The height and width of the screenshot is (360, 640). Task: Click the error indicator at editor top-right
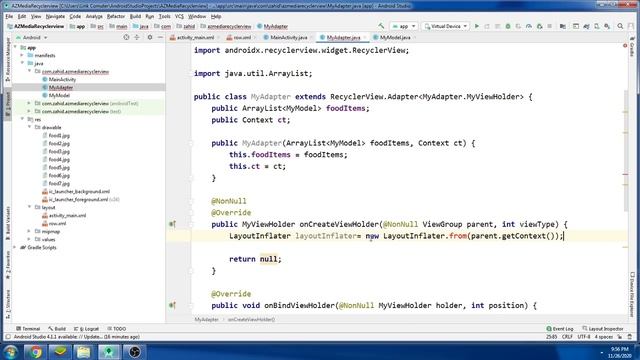pos(624,46)
